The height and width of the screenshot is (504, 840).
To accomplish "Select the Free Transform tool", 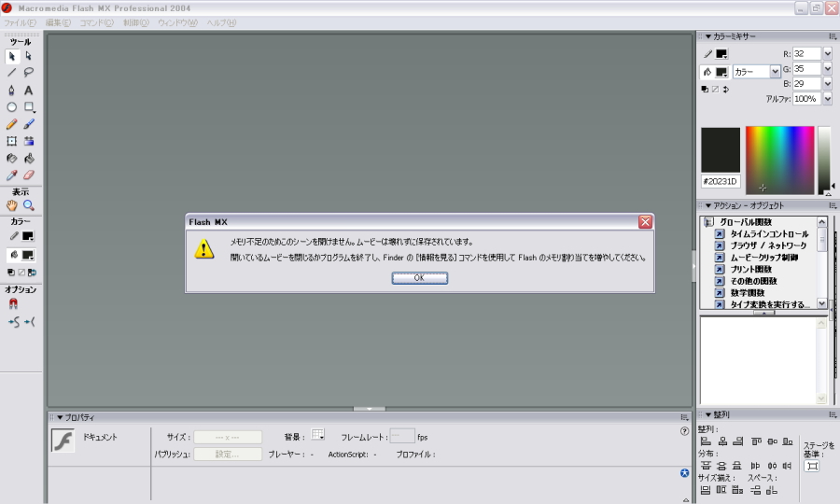I will click(12, 141).
